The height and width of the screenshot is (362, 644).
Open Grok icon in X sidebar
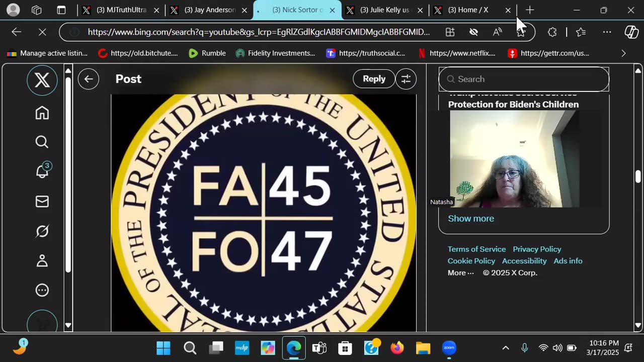(x=42, y=231)
